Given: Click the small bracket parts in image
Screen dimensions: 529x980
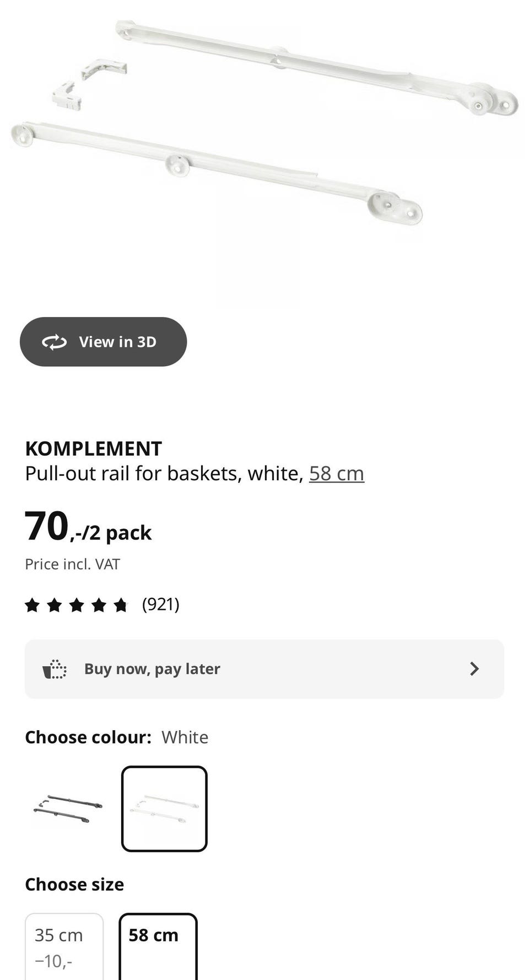Looking at the screenshot, I should 88,85.
